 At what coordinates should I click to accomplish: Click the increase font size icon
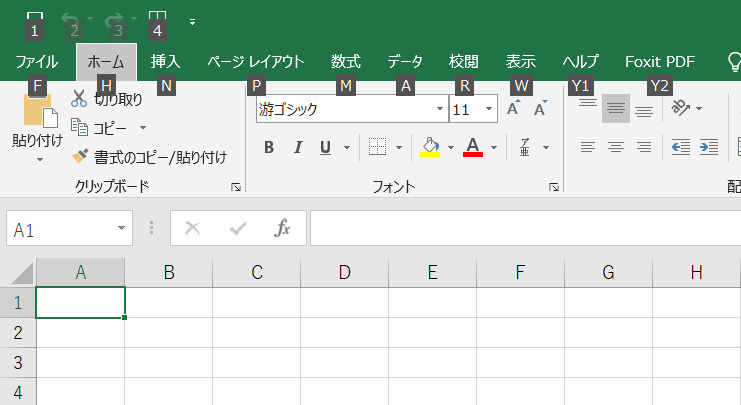click(513, 109)
